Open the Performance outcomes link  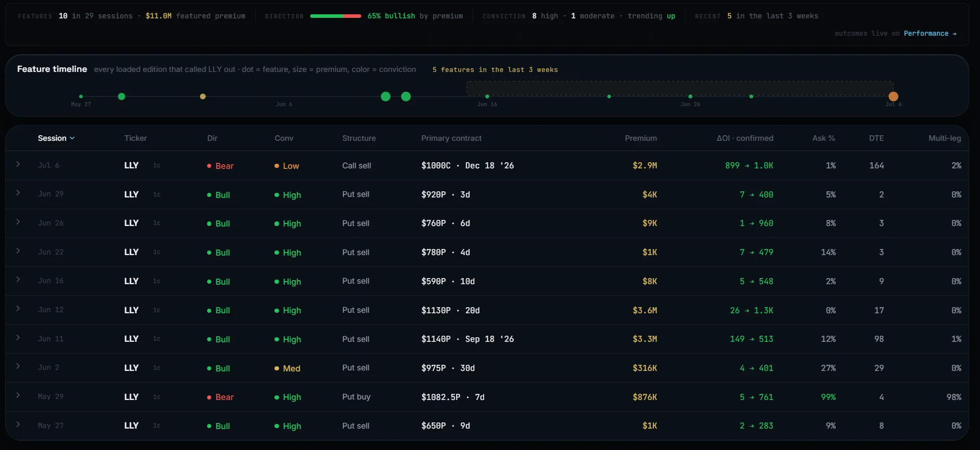tap(930, 33)
